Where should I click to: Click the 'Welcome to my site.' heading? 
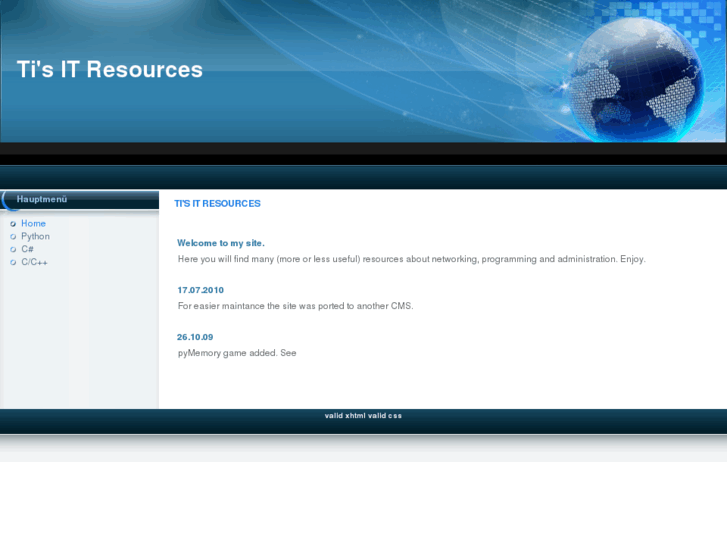[x=221, y=243]
